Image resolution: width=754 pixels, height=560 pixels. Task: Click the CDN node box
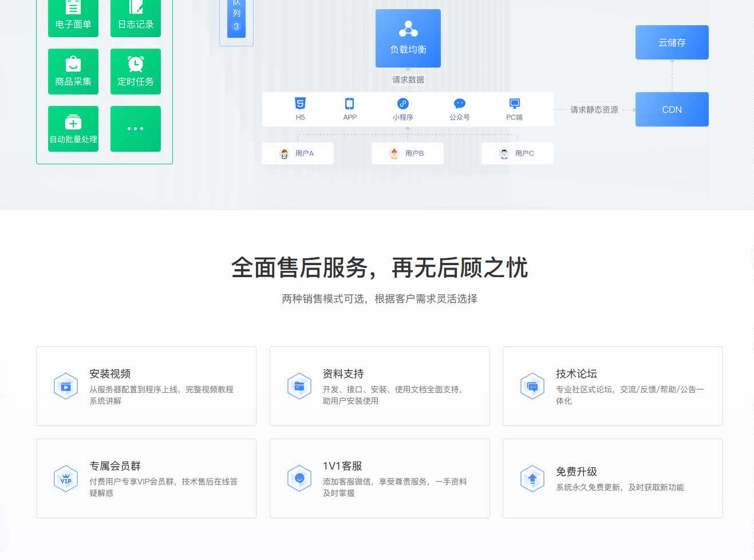tap(672, 109)
